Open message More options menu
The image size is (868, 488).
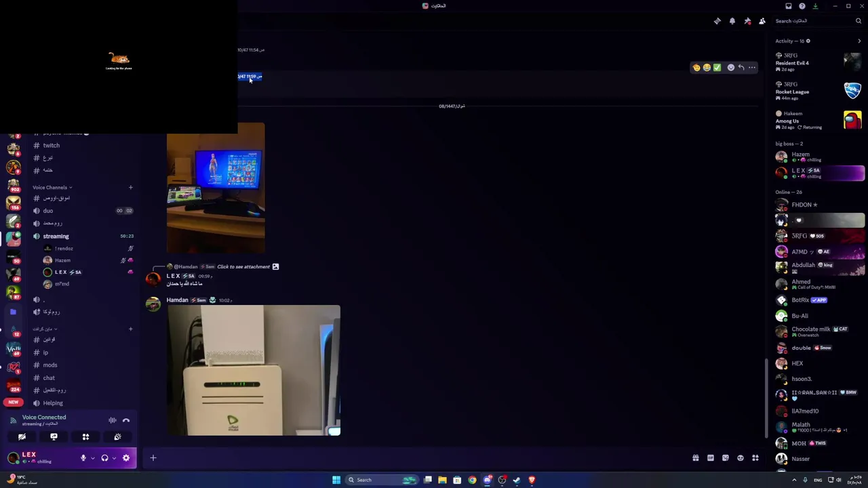[752, 68]
